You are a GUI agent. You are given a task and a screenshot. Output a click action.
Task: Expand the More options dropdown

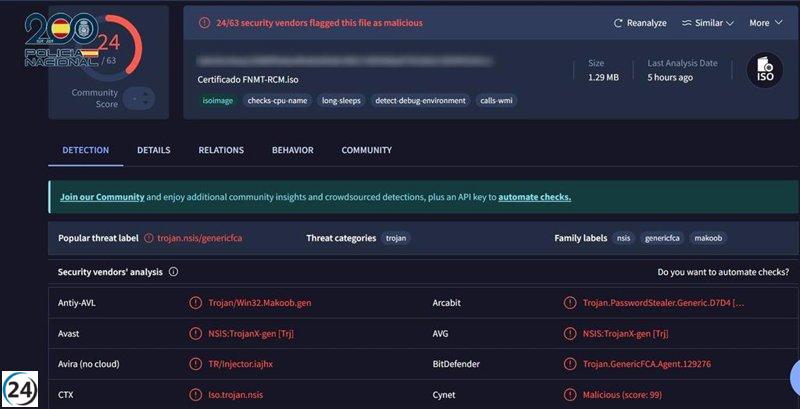click(766, 23)
